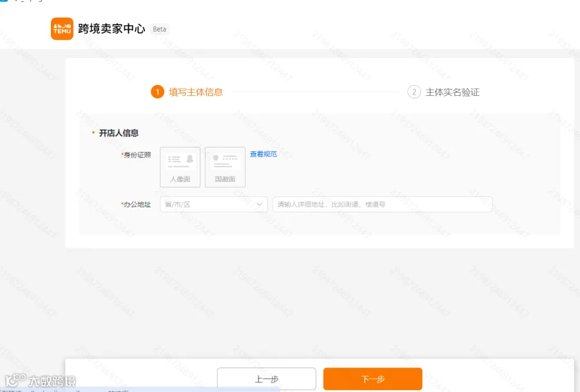The height and width of the screenshot is (392, 580).
Task: Click the 身份证照 field label
Action: coord(136,155)
